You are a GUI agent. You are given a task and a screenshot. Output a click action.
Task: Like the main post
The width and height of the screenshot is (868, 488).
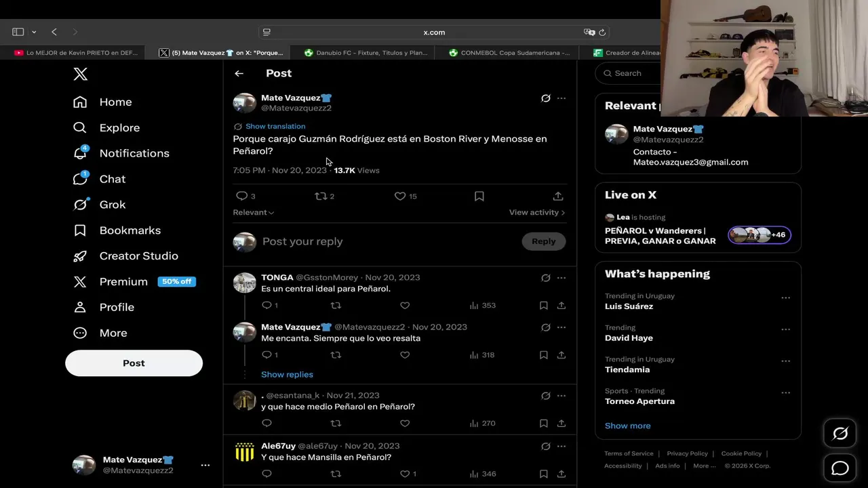[x=400, y=196]
